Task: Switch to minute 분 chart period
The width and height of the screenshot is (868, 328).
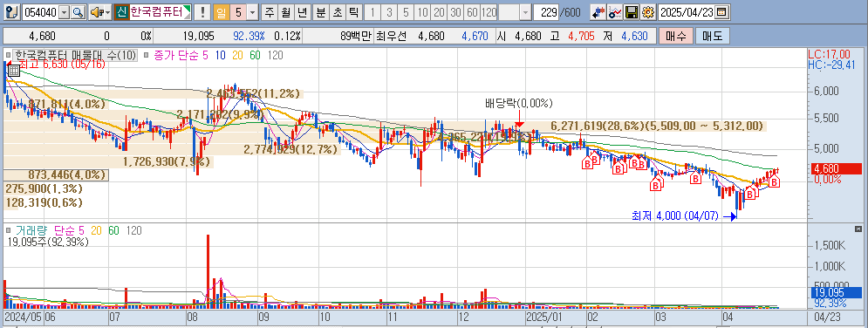Action: (320, 11)
